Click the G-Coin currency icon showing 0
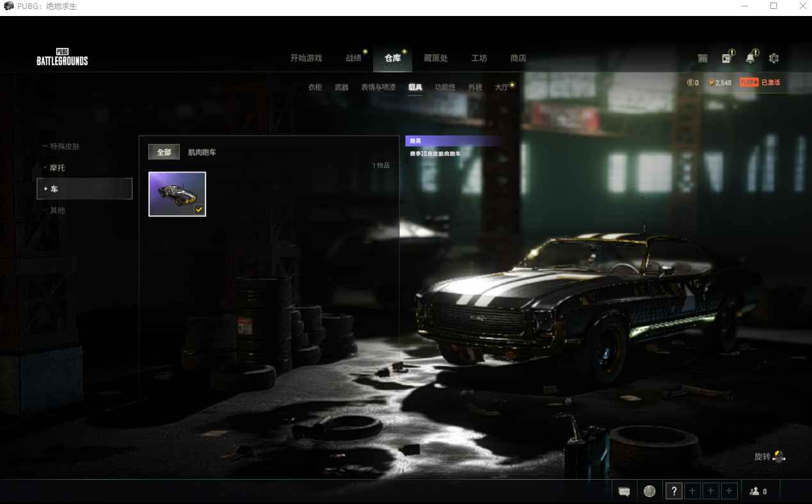Screen dimensions: 812x504 [x=690, y=83]
